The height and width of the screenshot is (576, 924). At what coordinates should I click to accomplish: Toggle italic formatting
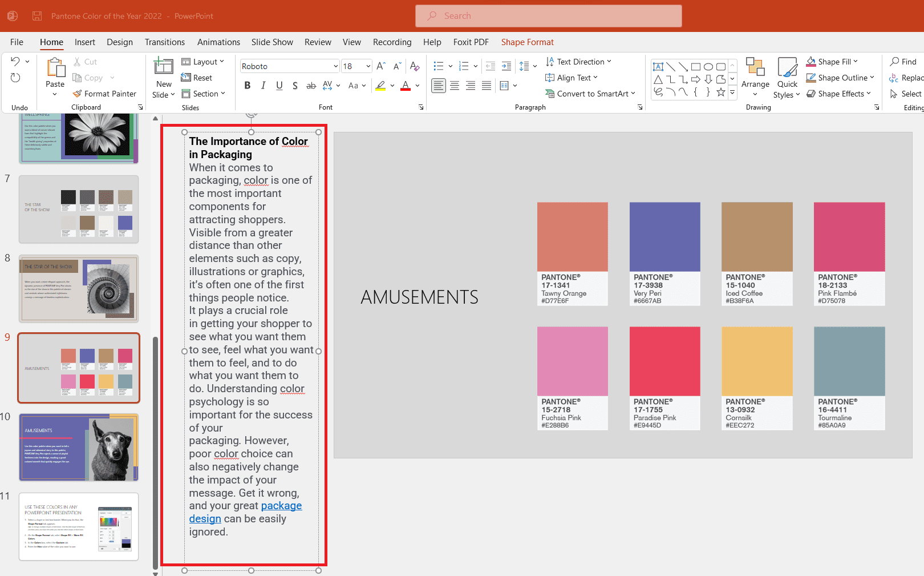click(263, 86)
